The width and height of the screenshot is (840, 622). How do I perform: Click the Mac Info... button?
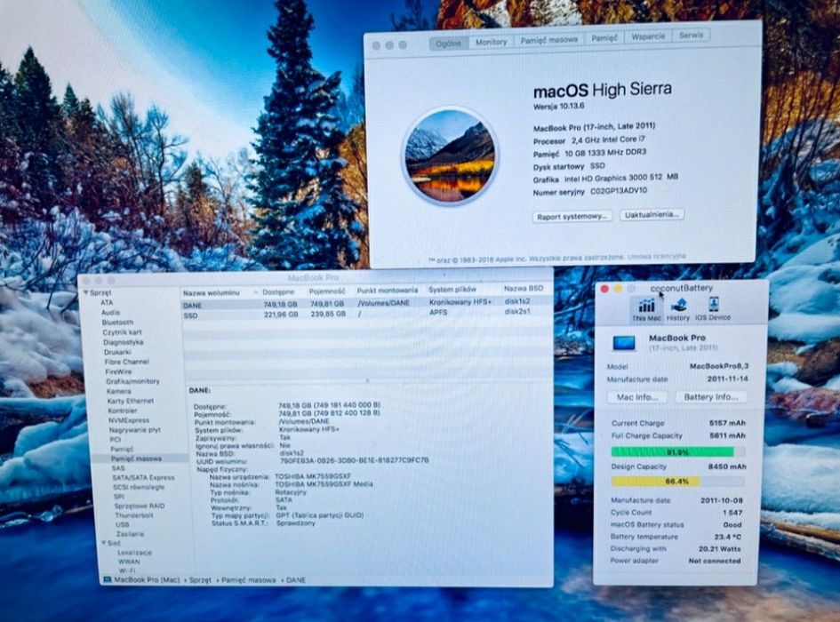[x=637, y=397]
